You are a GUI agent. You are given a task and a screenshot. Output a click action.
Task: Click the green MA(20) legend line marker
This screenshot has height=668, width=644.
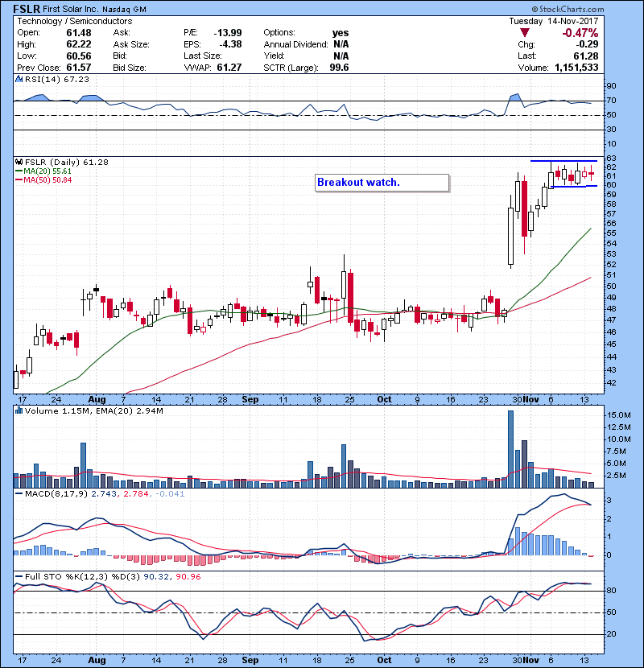pyautogui.click(x=19, y=171)
